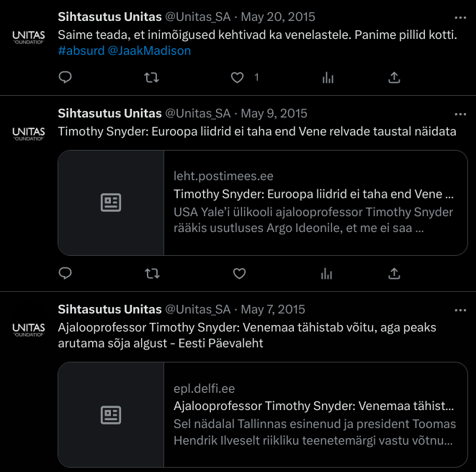
Task: Open the epl.delfi.ee article card
Action: (x=263, y=414)
